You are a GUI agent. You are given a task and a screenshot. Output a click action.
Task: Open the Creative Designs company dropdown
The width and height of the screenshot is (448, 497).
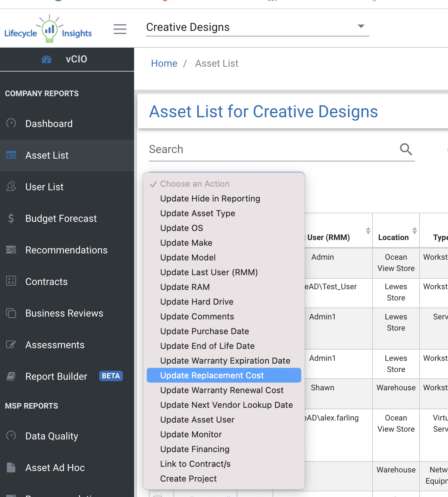click(257, 27)
